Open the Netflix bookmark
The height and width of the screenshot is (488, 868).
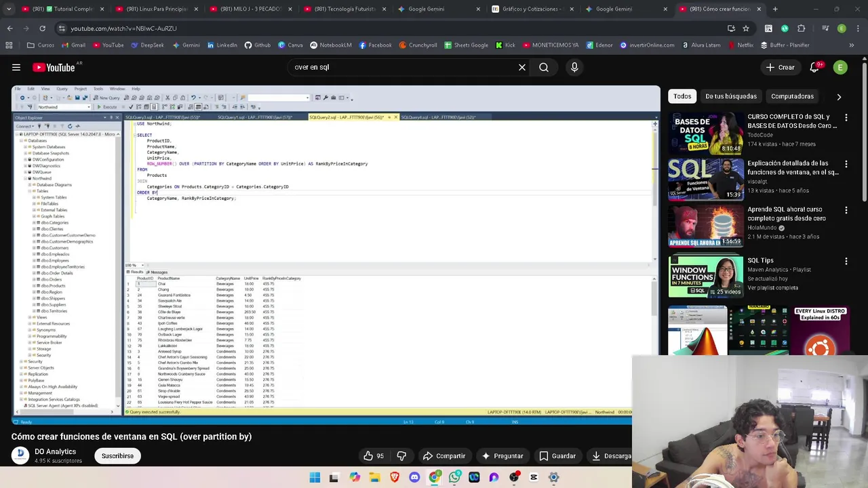click(x=741, y=45)
